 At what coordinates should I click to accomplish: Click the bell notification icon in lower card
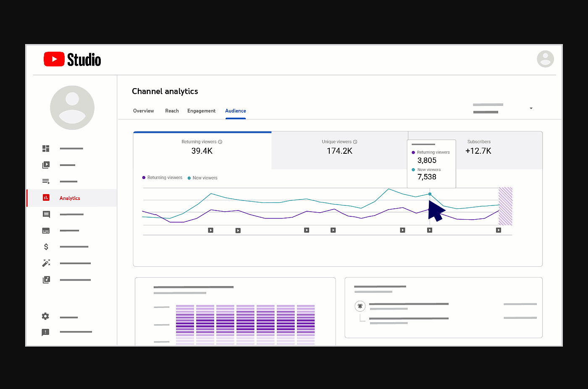coord(360,306)
